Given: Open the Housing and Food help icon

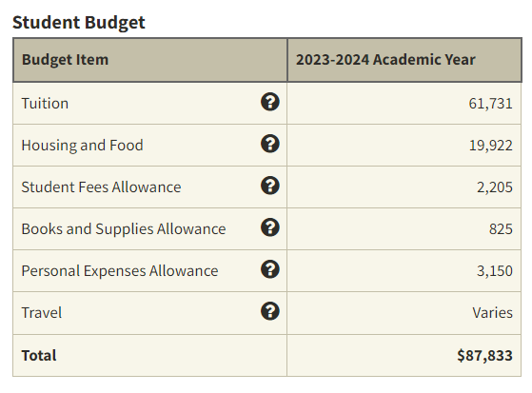Looking at the screenshot, I should tap(270, 144).
